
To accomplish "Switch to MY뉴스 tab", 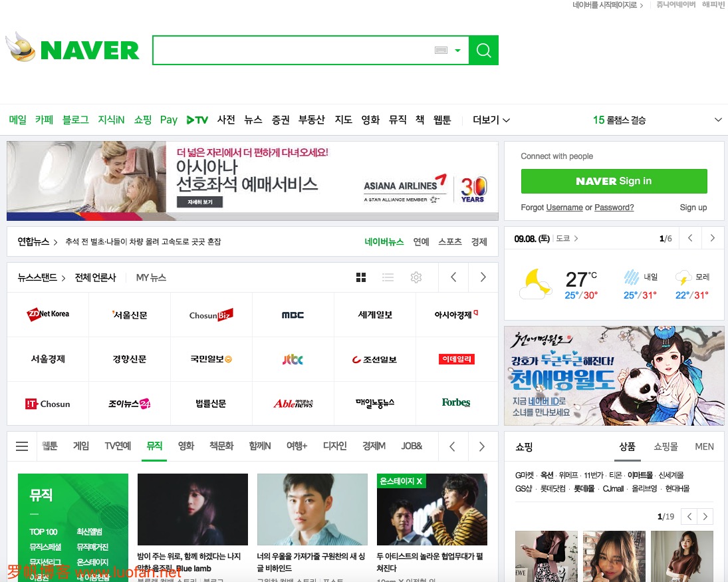I will pos(151,277).
